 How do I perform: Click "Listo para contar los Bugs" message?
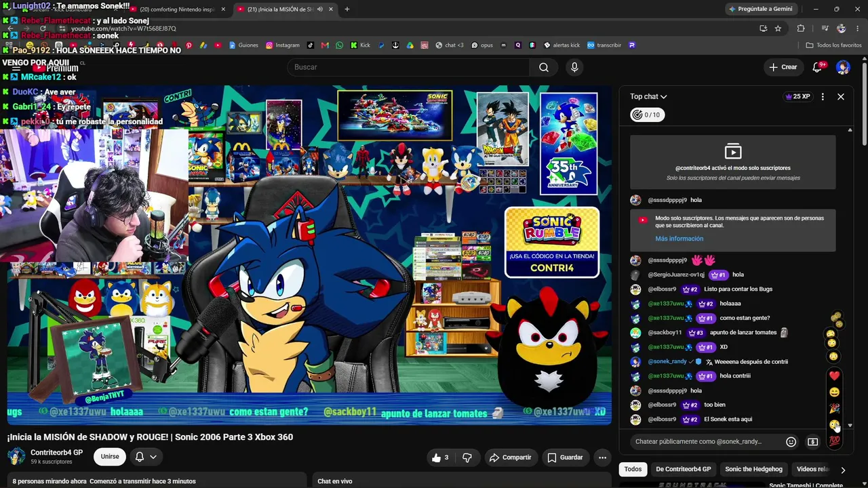(x=738, y=289)
